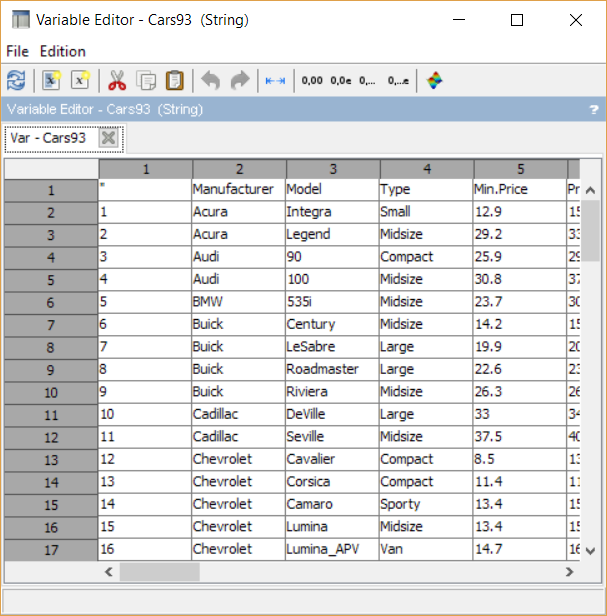Viewport: 607px width, 616px height.
Task: Select the Small type cell
Action: (x=425, y=212)
